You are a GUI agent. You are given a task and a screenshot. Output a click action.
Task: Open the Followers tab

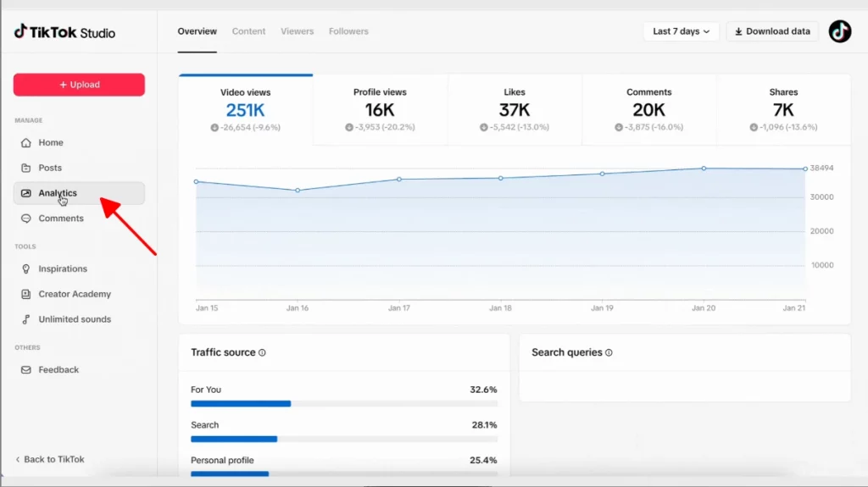click(x=348, y=31)
